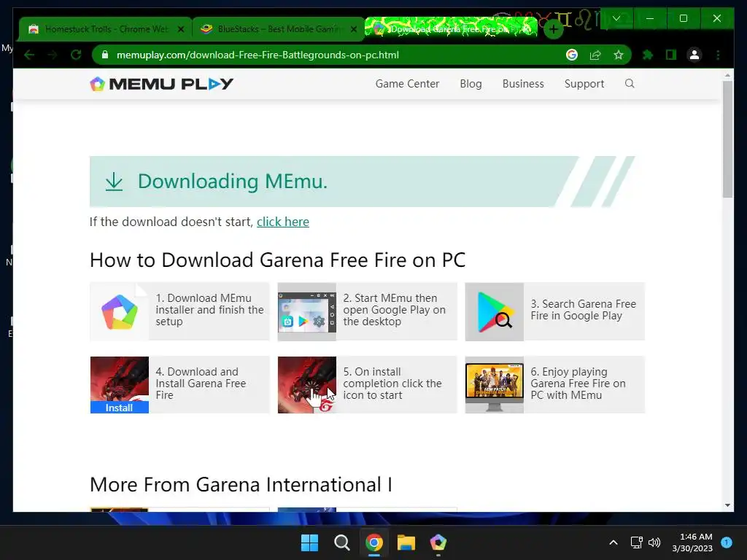
Task: Reload the page with the refresh icon
Action: 76,55
